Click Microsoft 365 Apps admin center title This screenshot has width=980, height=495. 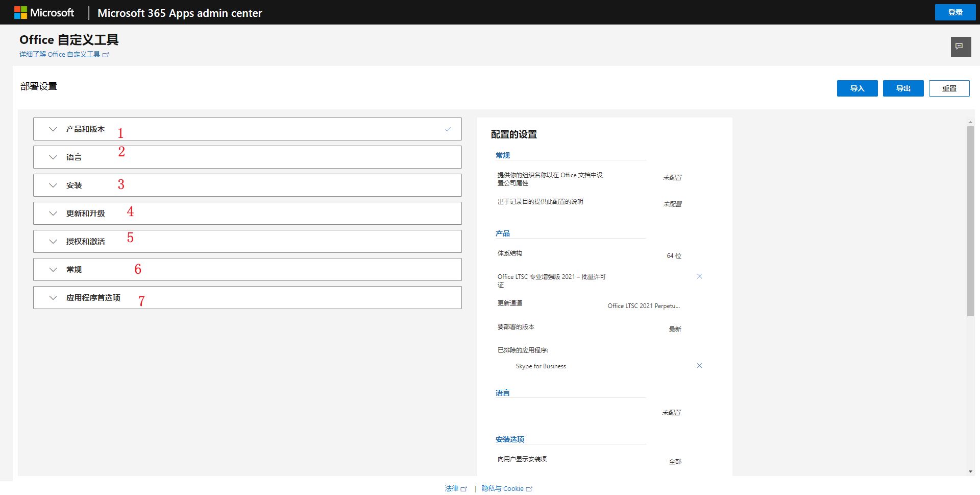[x=180, y=13]
